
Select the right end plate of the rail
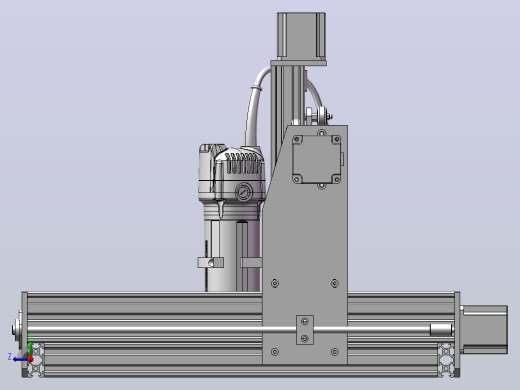pos(457,334)
